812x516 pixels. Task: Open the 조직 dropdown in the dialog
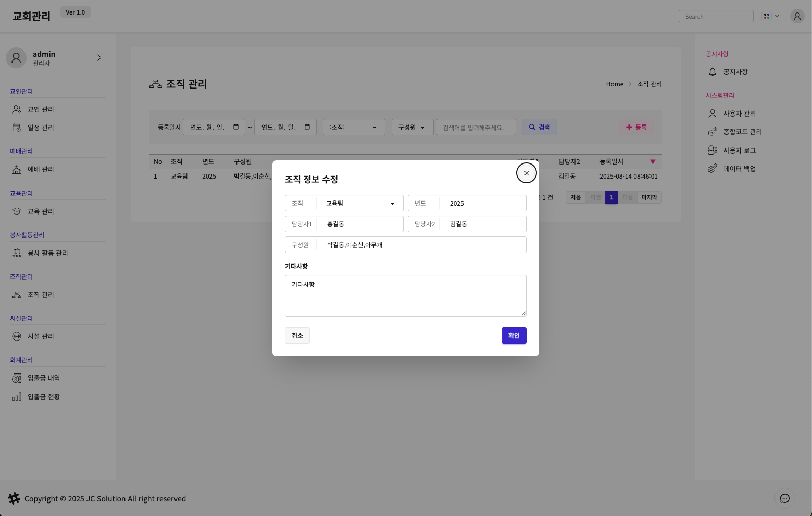(x=359, y=203)
